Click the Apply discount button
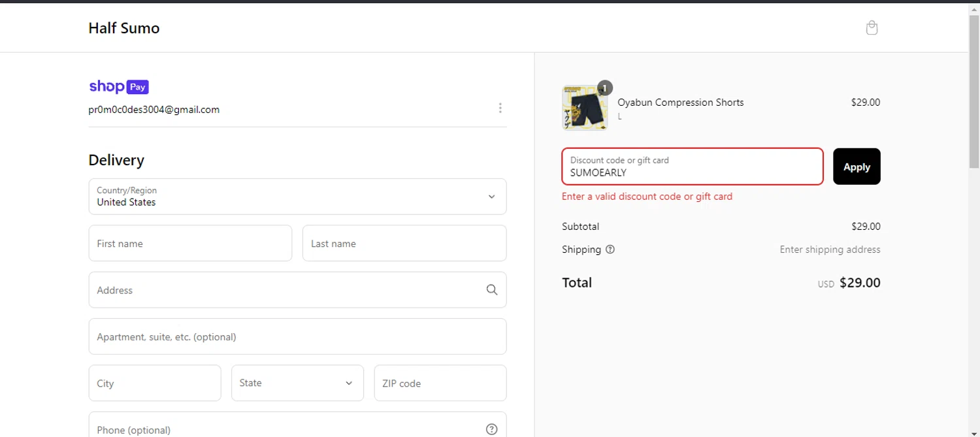980x437 pixels. pos(857,167)
